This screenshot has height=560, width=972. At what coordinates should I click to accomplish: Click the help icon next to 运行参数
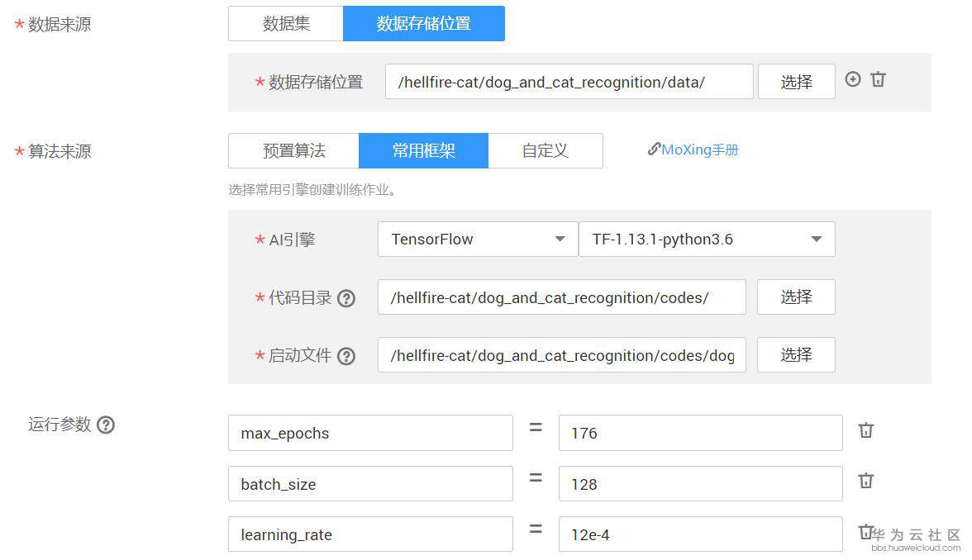click(x=106, y=425)
